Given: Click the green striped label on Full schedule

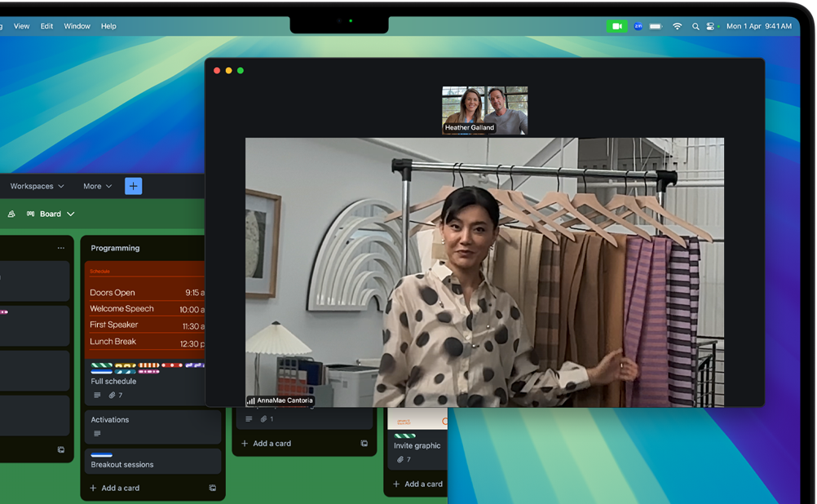Looking at the screenshot, I should 102,365.
